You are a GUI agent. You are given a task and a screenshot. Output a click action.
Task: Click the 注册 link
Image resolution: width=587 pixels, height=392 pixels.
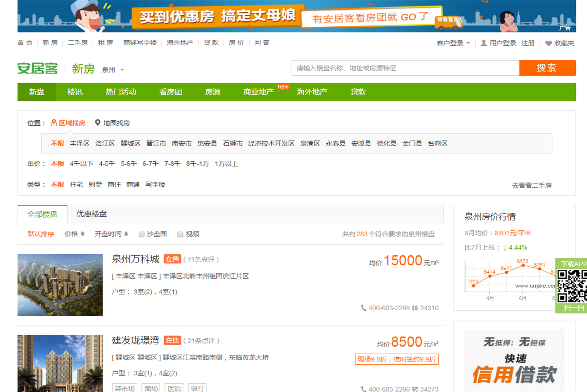[528, 43]
